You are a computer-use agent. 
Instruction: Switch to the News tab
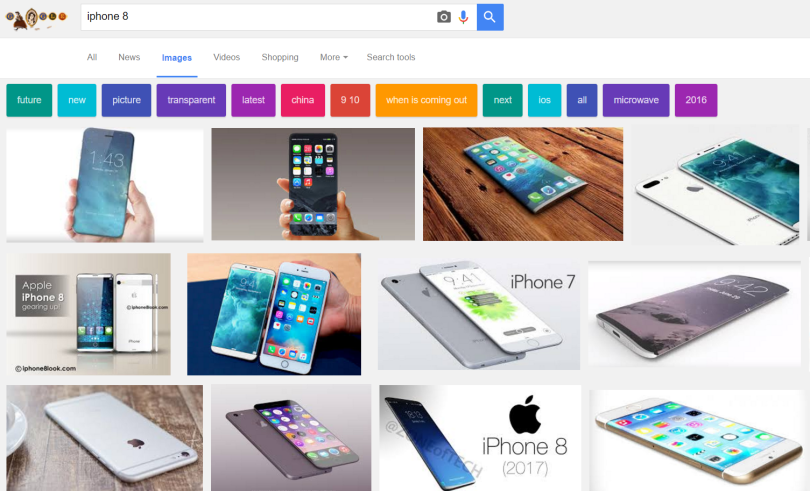[129, 57]
